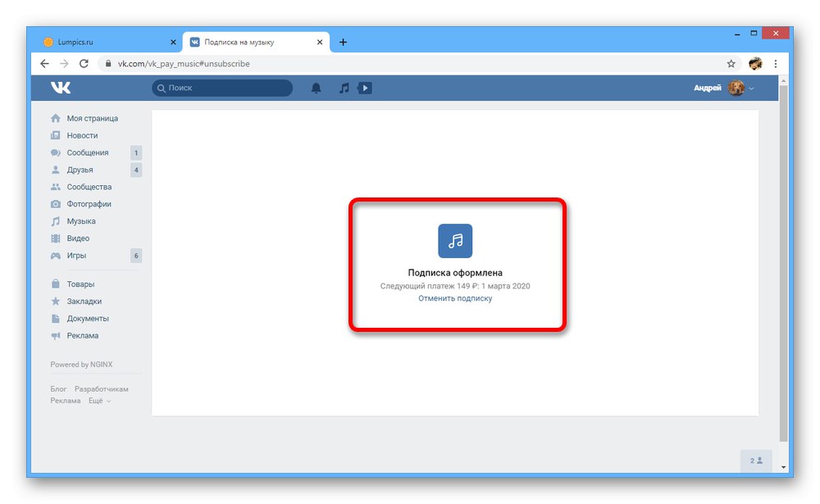Open Chrome three-dot menu
The width and height of the screenshot is (820, 504).
tap(776, 64)
